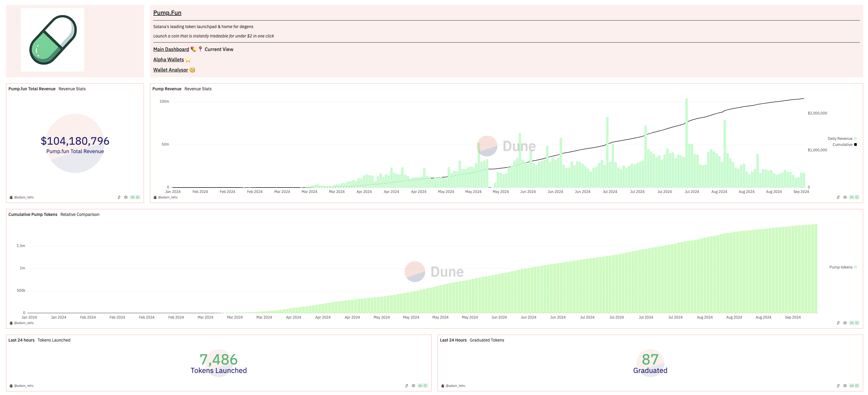Click camera icon in Pump Revenue chart
The width and height of the screenshot is (868, 395).
(845, 197)
